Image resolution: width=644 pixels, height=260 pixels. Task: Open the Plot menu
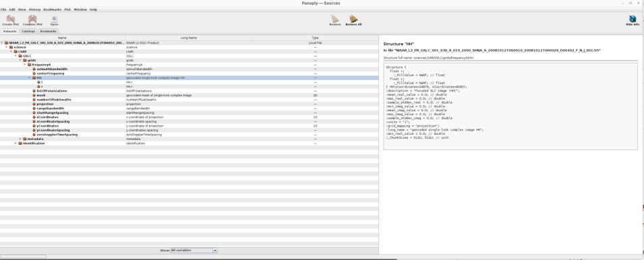pyautogui.click(x=67, y=9)
